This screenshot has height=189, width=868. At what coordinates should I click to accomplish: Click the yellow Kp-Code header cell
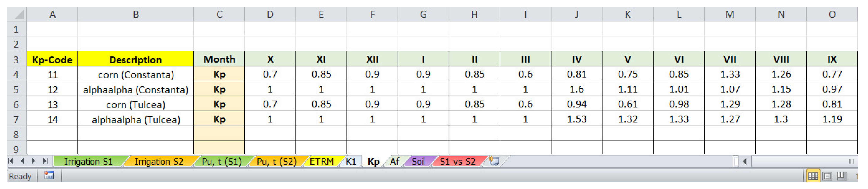pyautogui.click(x=52, y=60)
